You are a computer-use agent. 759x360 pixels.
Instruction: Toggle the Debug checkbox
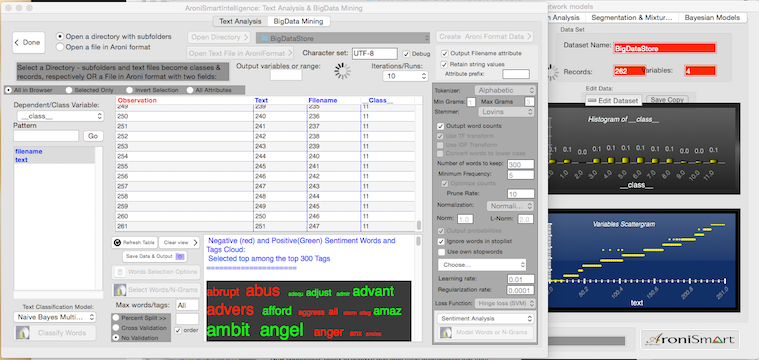coord(406,54)
